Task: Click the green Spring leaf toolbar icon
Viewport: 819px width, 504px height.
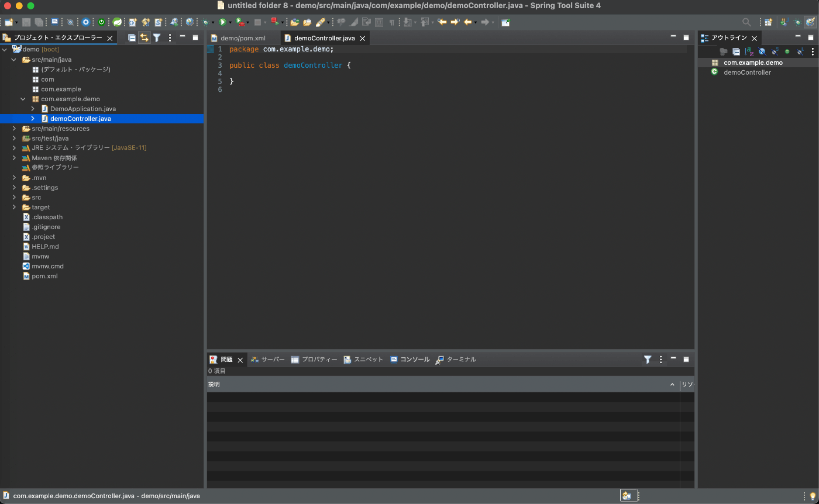Action: click(117, 22)
